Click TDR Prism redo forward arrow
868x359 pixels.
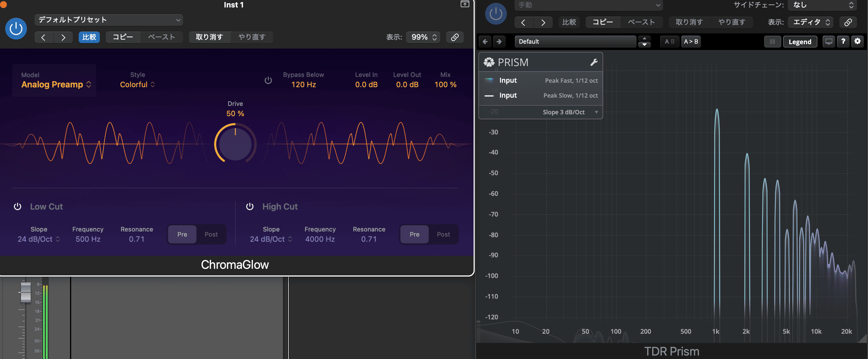499,41
